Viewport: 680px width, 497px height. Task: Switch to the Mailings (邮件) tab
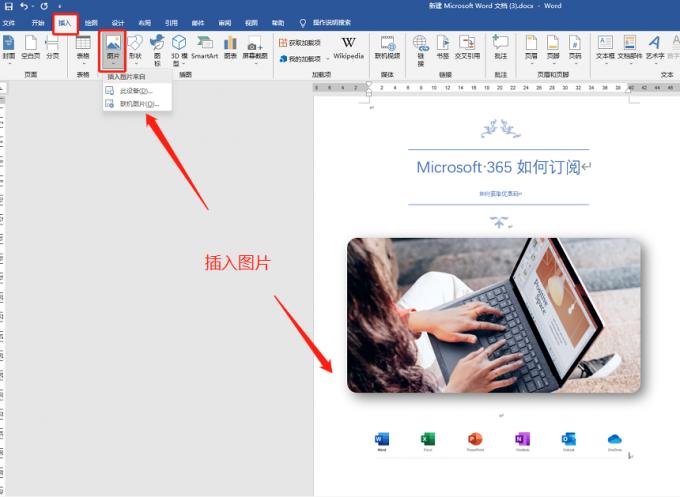198,23
